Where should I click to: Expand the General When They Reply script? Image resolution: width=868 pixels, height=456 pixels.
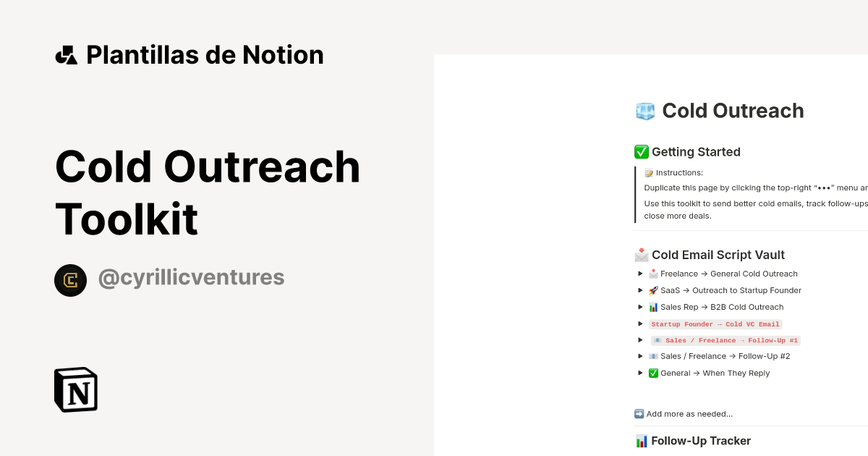click(640, 372)
